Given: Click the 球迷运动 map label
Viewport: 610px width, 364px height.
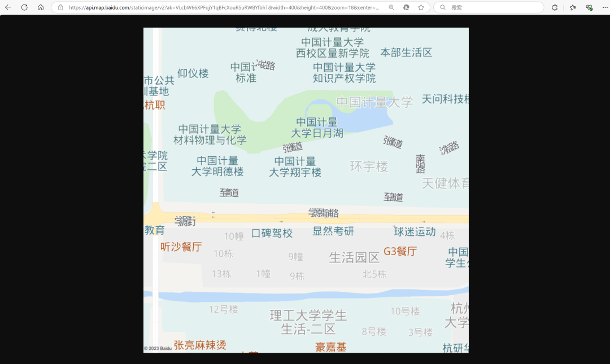Looking at the screenshot, I should tap(415, 231).
